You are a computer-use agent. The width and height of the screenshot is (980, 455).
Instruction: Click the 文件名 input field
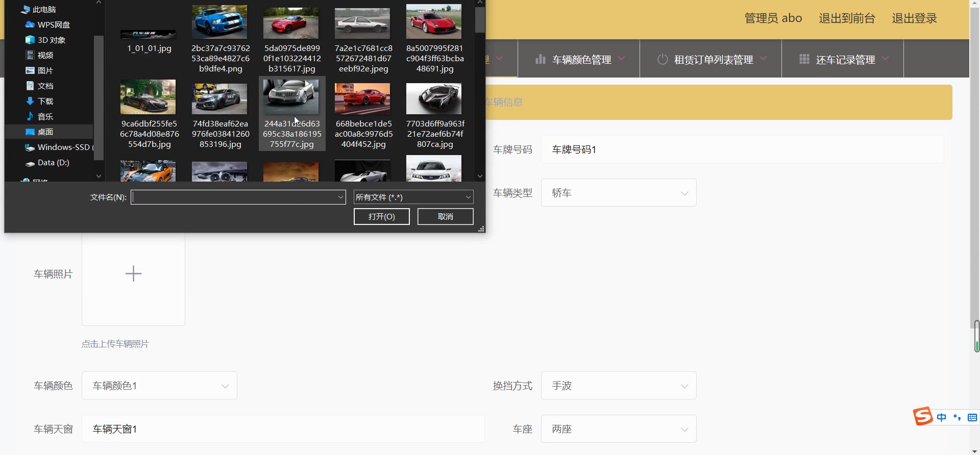(x=235, y=197)
